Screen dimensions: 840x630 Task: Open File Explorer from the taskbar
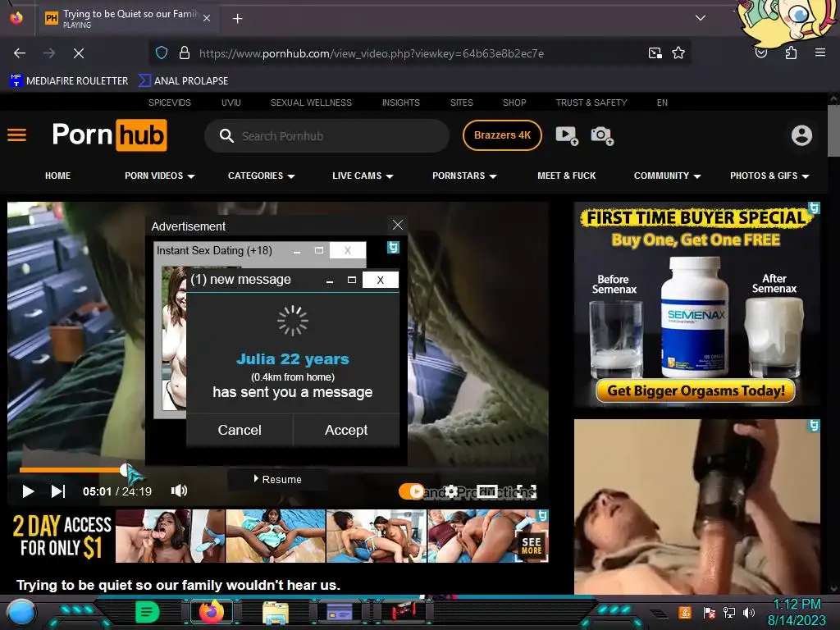pos(276,612)
